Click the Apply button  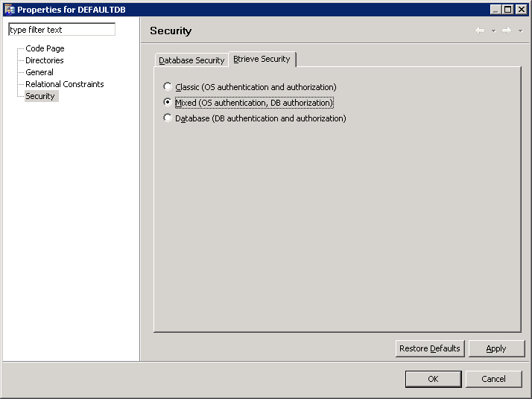point(496,348)
